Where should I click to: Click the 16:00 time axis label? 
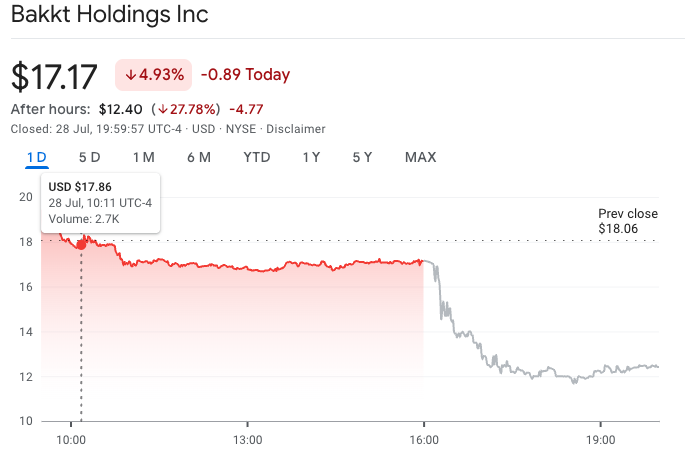pyautogui.click(x=424, y=439)
